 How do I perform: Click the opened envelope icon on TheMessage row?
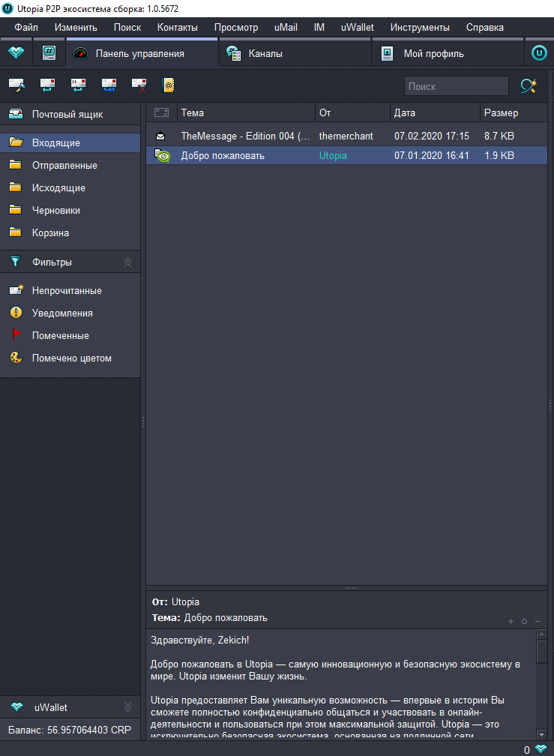(161, 136)
